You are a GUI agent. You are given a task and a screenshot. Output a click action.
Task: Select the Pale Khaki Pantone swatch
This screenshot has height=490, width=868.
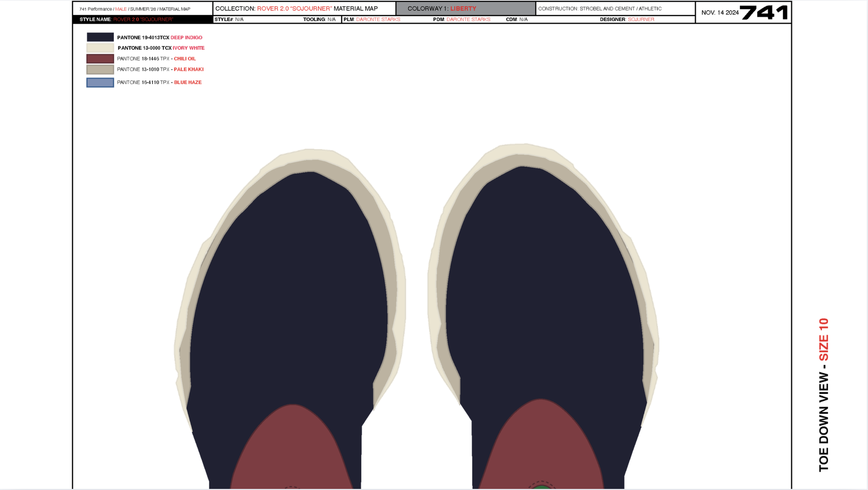click(100, 70)
